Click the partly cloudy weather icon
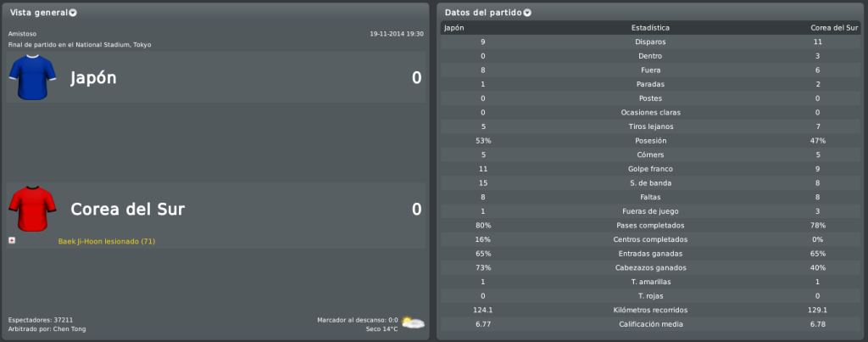Viewport: 868px width, 342px height. click(x=413, y=322)
